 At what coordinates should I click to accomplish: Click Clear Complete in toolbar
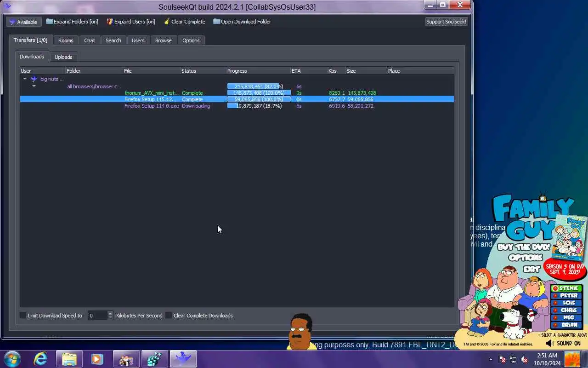point(185,22)
